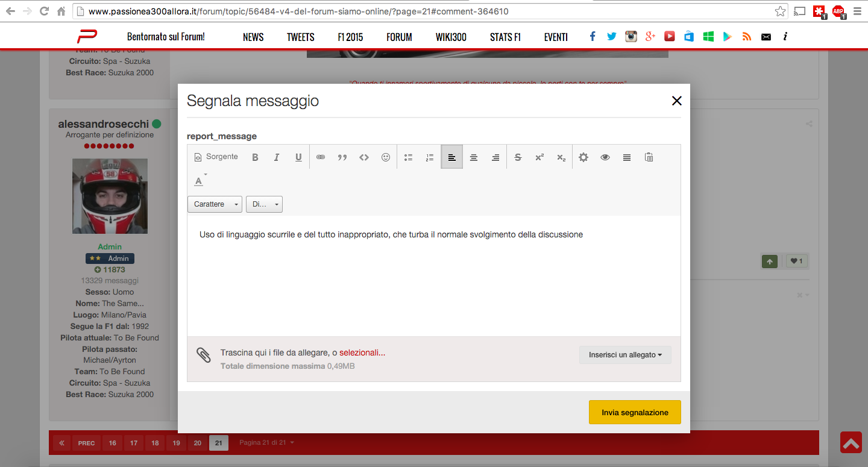This screenshot has height=467, width=868.
Task: Expand the Inserisci un allegato dropdown
Action: pyautogui.click(x=625, y=355)
